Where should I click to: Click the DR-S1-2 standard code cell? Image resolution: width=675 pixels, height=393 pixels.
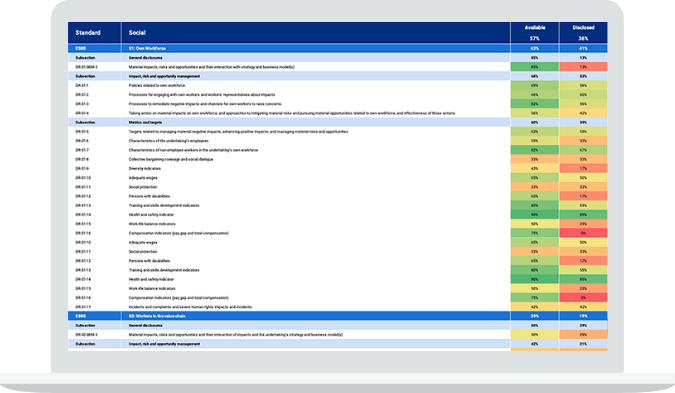pos(82,95)
